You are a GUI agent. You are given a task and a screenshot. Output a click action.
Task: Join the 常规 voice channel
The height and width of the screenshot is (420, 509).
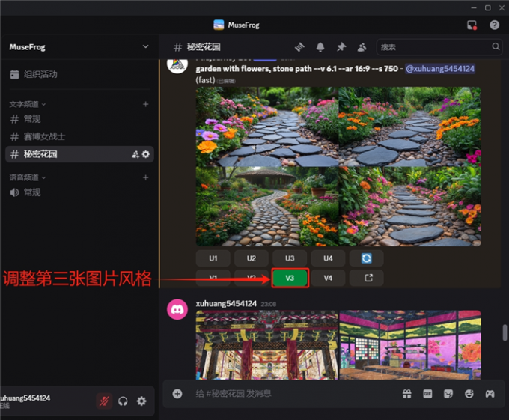click(x=79, y=192)
